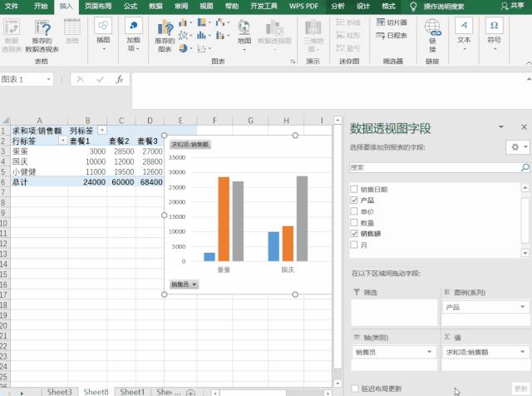Check the 数量 field checkbox
The image size is (532, 396).
click(x=354, y=222)
